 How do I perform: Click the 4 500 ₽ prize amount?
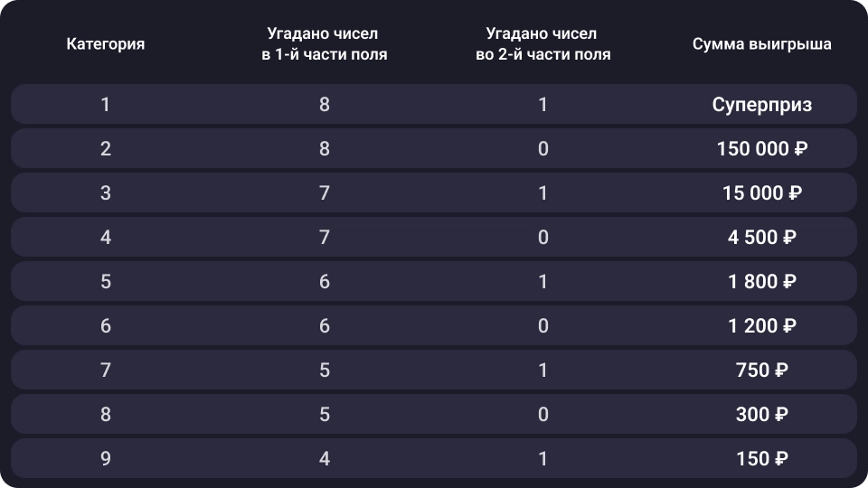point(761,238)
